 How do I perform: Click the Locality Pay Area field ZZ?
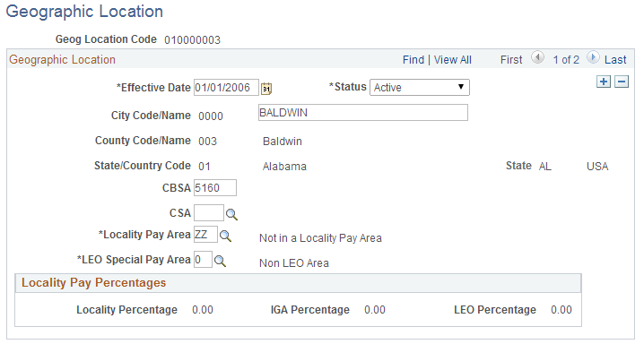click(205, 234)
